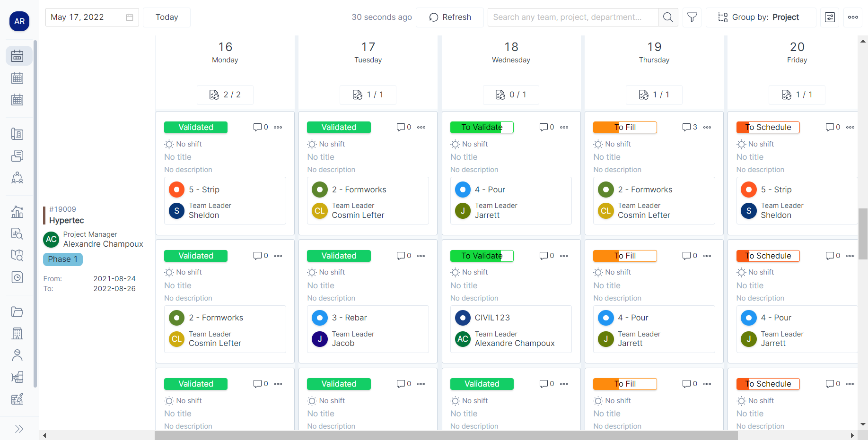This screenshot has height=440, width=868.
Task: Click the Today button
Action: tap(167, 17)
